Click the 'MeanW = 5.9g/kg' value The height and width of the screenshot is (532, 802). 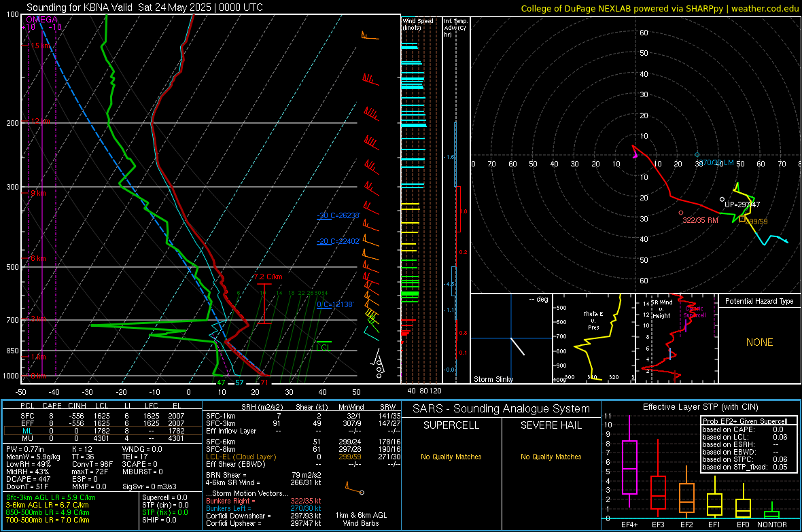point(33,457)
